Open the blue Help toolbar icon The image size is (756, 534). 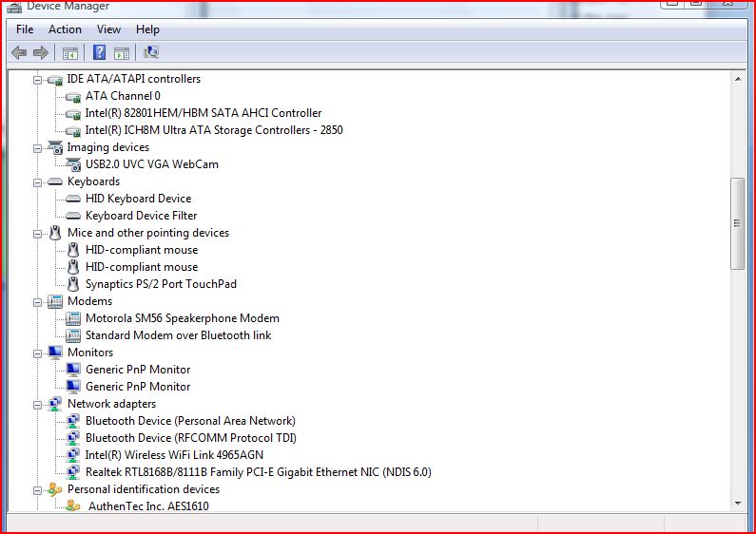[99, 52]
